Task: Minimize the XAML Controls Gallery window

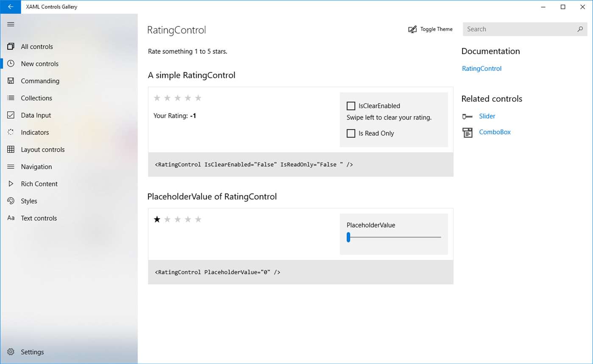Action: [x=543, y=7]
